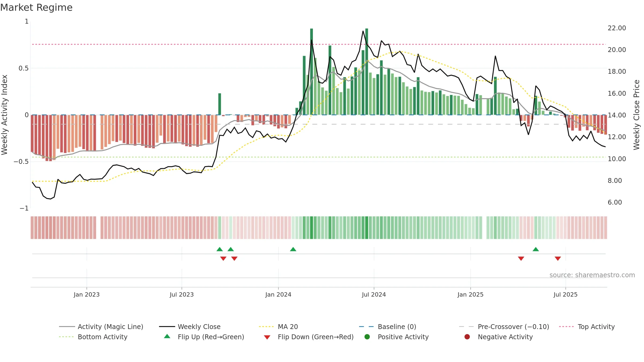Click the 14.00 price axis tick
Image resolution: width=644 pixels, height=362 pixels.
tap(617, 115)
